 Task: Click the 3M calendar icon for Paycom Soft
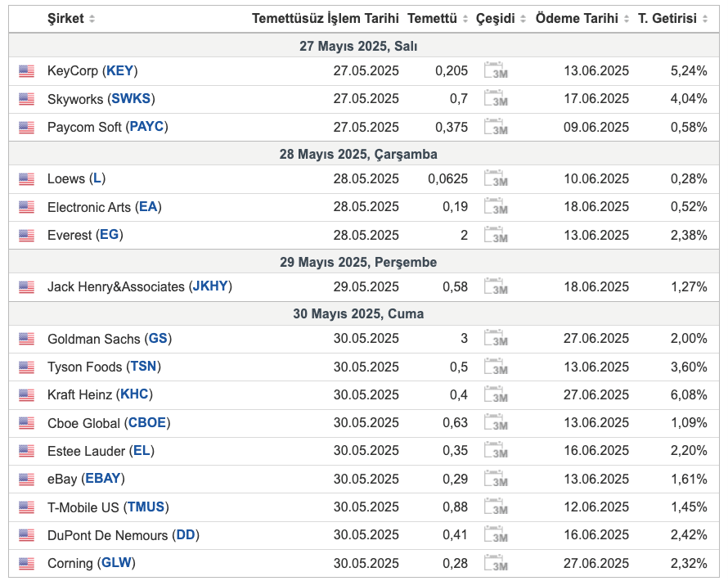[496, 127]
